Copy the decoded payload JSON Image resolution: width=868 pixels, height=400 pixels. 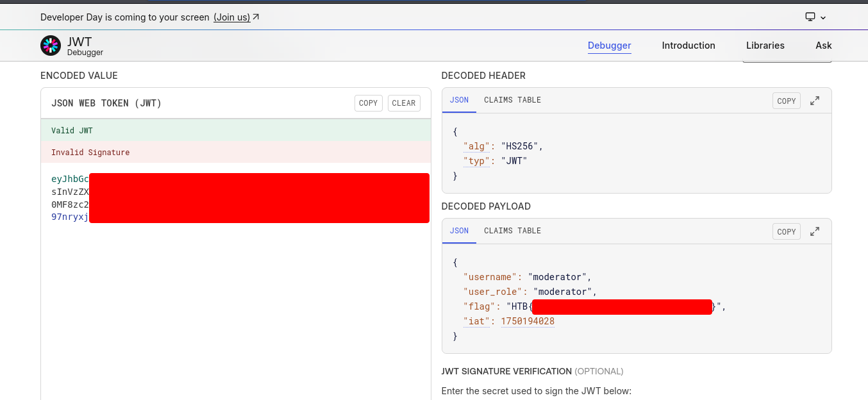click(786, 231)
